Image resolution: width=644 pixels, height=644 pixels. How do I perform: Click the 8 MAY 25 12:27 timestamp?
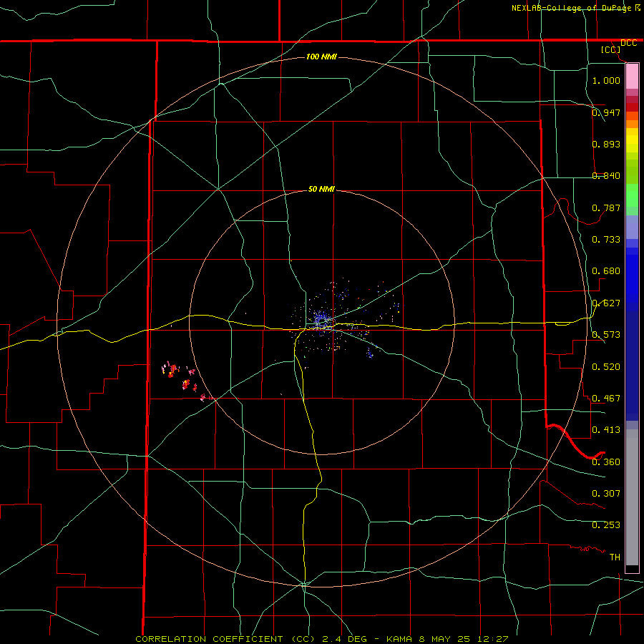[463, 639]
